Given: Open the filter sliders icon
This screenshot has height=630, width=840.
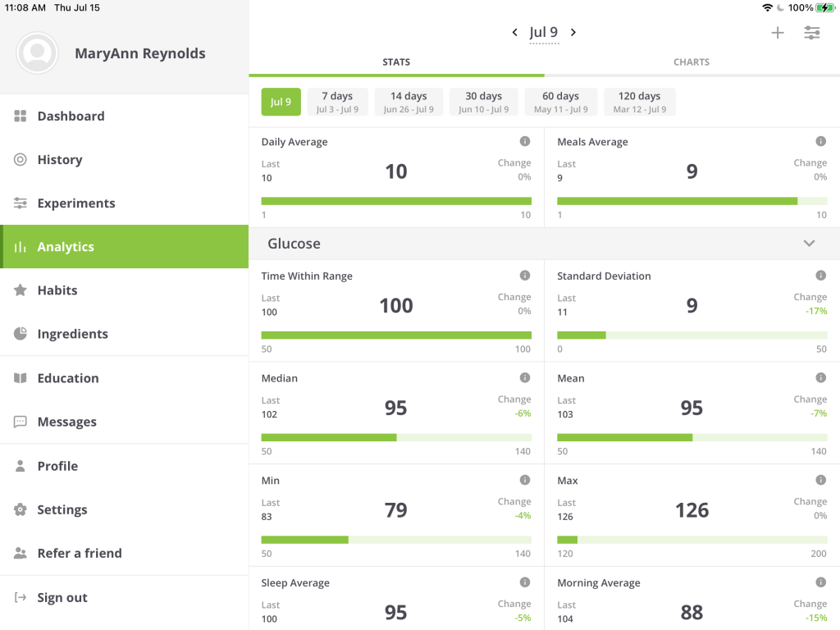Looking at the screenshot, I should point(811,33).
